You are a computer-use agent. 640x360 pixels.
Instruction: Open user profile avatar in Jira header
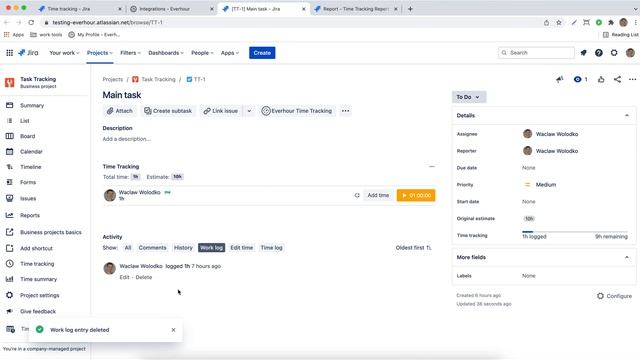pos(630,53)
